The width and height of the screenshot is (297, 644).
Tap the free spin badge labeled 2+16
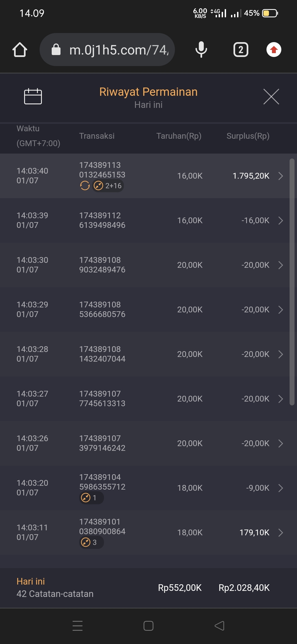click(108, 186)
